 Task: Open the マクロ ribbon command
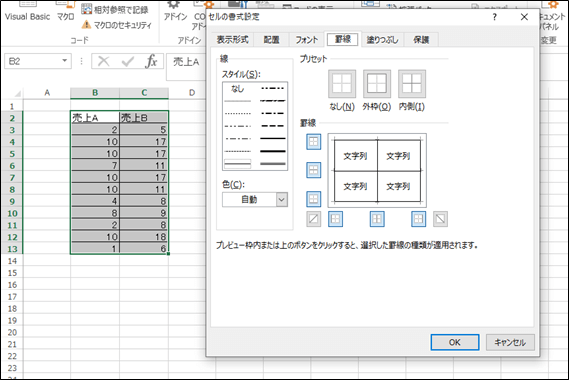click(65, 12)
